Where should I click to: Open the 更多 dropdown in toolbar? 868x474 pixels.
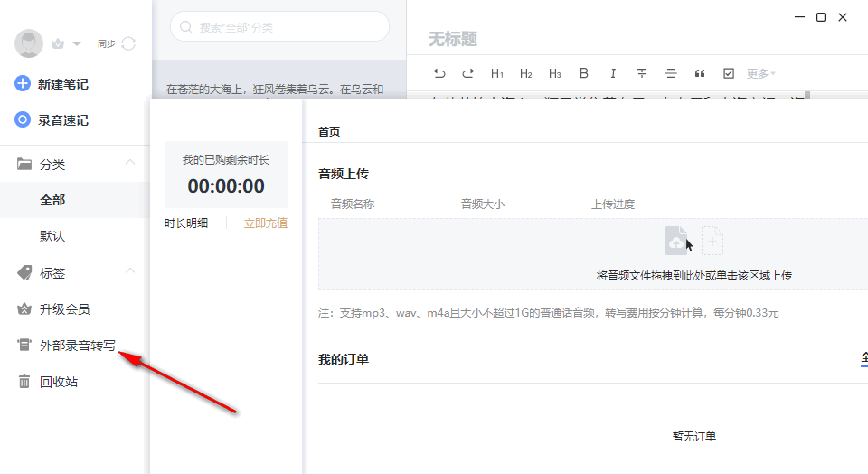point(760,73)
